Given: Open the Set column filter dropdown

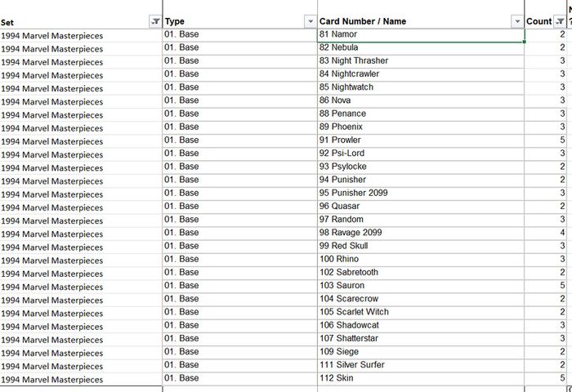Looking at the screenshot, I should pos(155,21).
